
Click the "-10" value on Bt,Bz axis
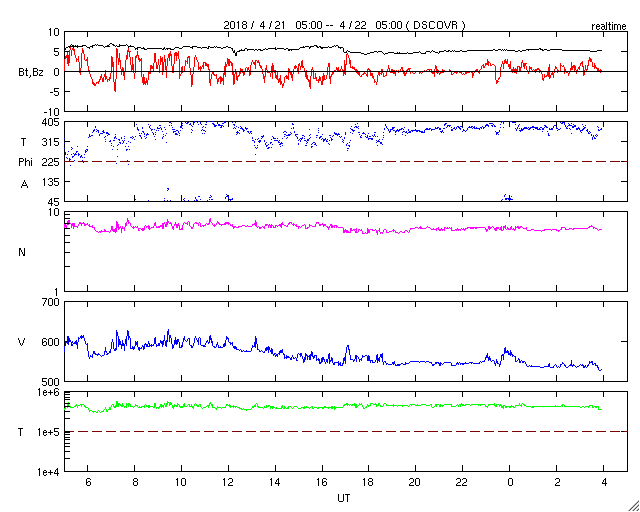50,111
